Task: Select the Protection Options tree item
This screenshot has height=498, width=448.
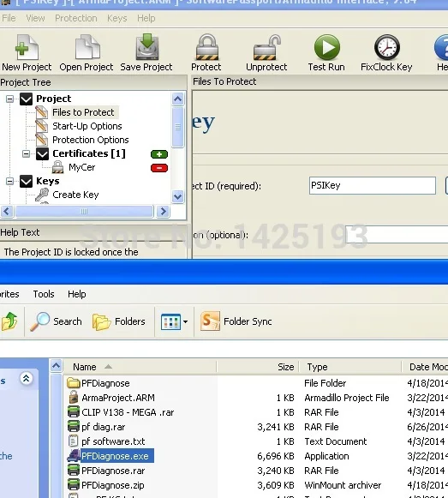Action: pos(91,140)
